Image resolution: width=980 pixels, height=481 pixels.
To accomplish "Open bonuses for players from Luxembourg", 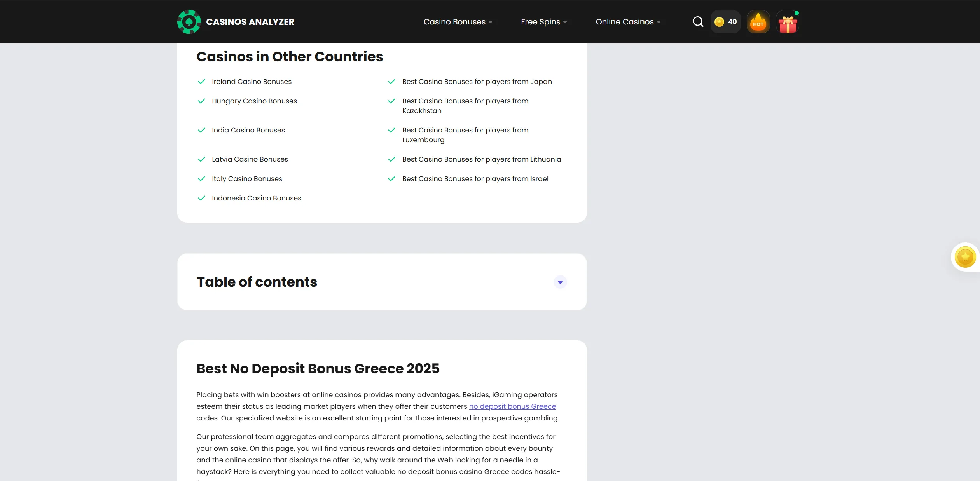I will point(465,135).
